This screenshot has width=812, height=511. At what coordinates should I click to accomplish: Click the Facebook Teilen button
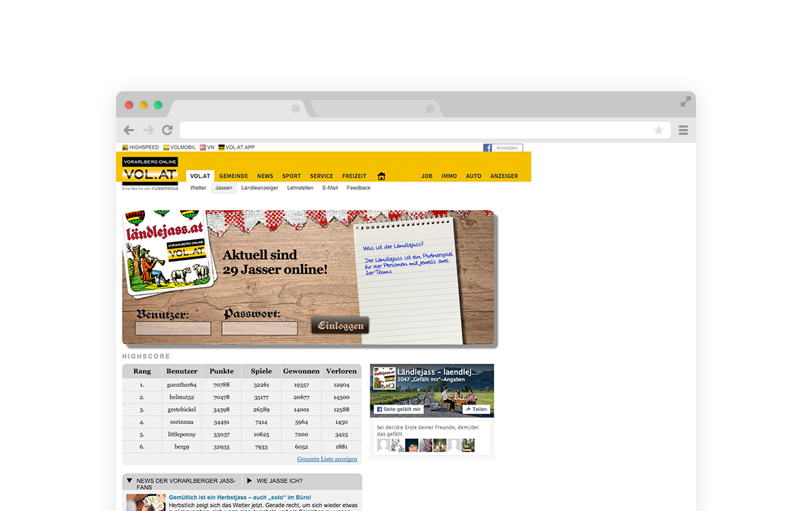[x=476, y=409]
